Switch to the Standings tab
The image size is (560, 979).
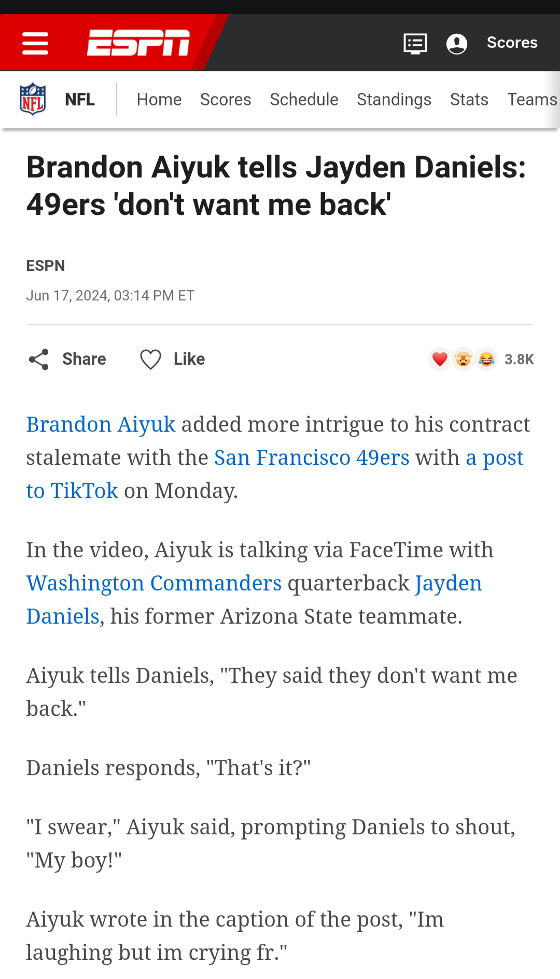click(394, 99)
